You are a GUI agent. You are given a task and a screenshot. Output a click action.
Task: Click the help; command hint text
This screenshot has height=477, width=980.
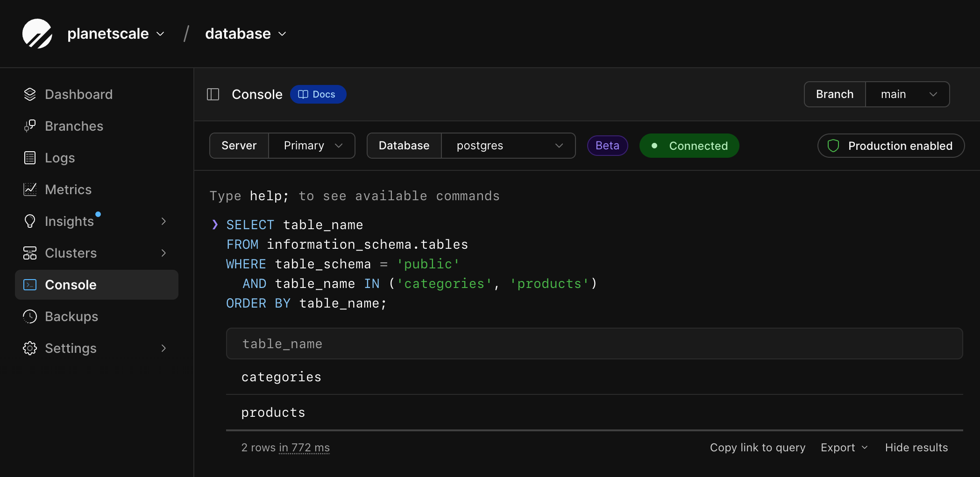pyautogui.click(x=269, y=196)
